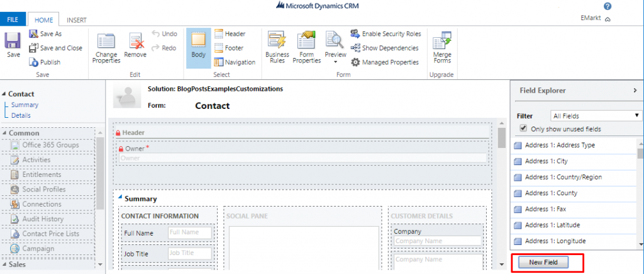Click Merge Forms
Viewport: 644px width, 274px height.
(x=442, y=47)
